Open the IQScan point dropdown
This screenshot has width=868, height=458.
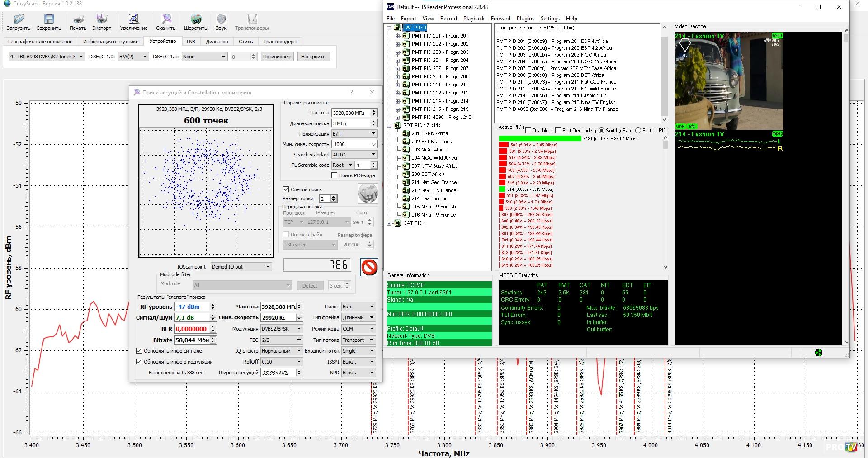241,267
